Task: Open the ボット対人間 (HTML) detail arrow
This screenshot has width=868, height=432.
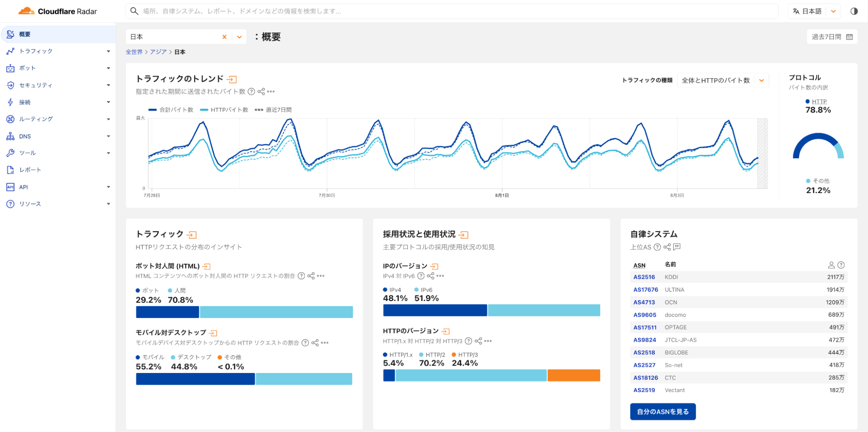Action: (207, 266)
